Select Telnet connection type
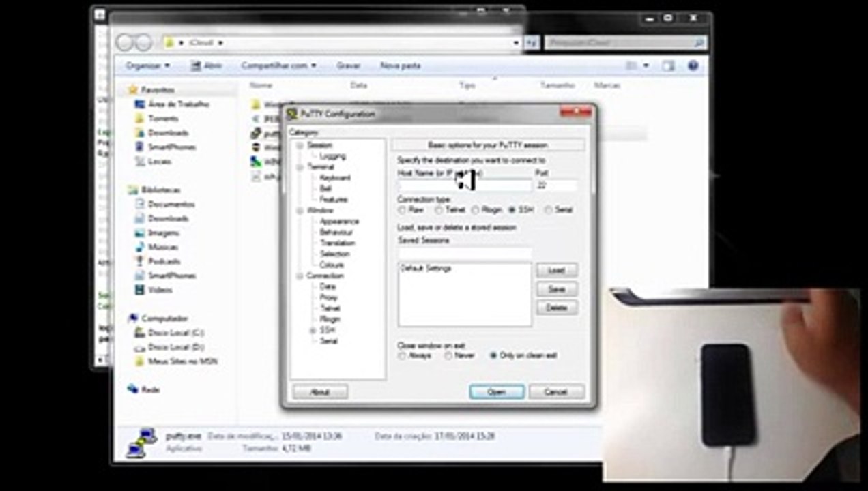 click(439, 210)
